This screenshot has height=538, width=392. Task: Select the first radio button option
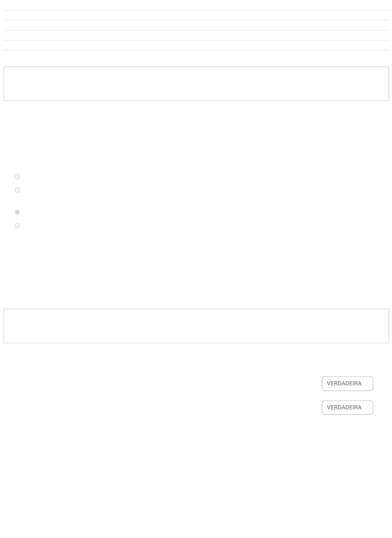[17, 177]
